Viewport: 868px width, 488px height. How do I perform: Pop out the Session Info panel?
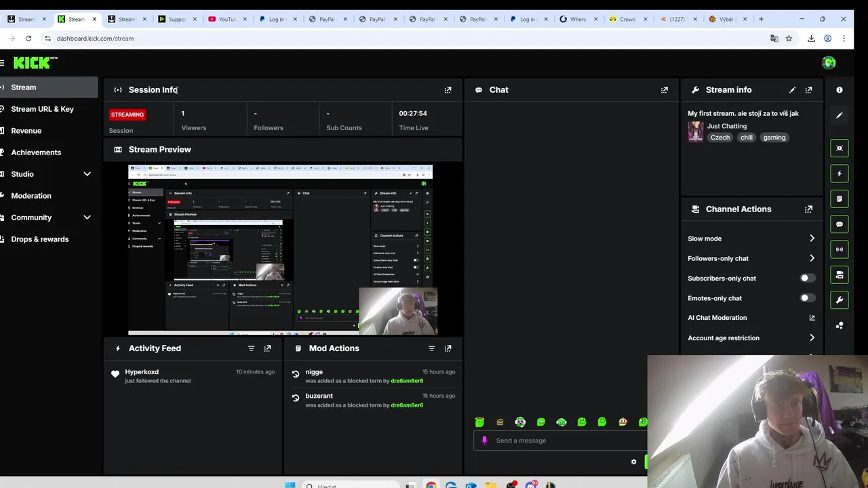tap(448, 89)
